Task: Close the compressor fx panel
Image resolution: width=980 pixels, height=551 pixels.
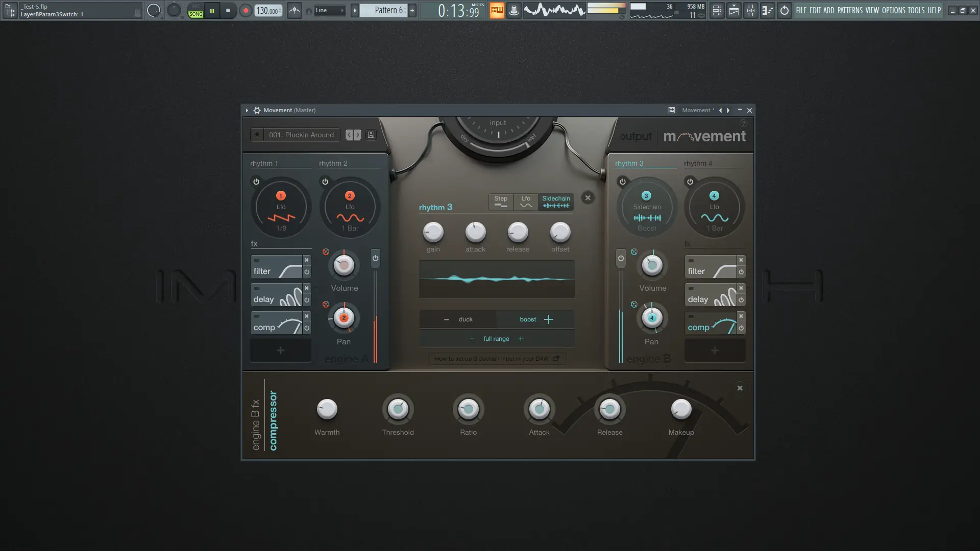Action: 740,388
